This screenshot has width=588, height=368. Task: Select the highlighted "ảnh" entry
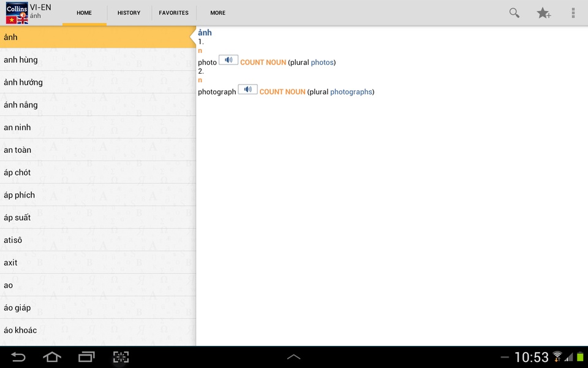[x=98, y=37]
